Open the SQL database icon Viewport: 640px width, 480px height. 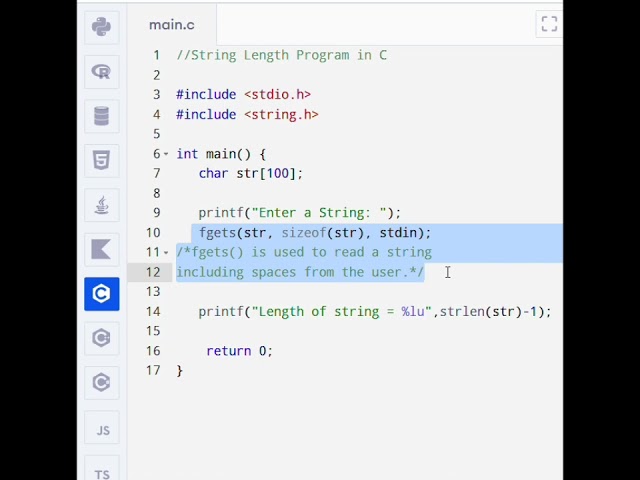point(102,116)
